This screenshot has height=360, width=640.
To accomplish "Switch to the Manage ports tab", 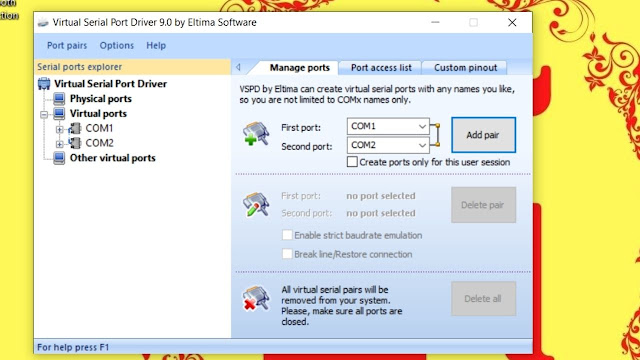I will click(x=300, y=68).
